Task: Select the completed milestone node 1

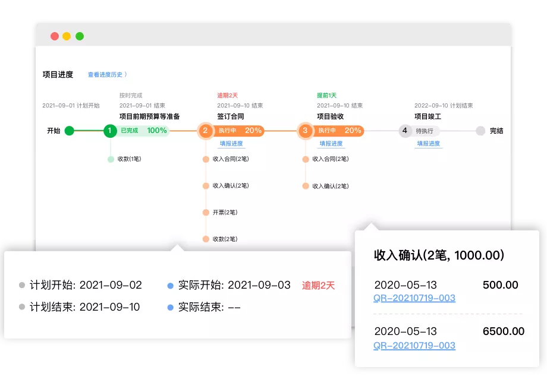Action: (110, 131)
